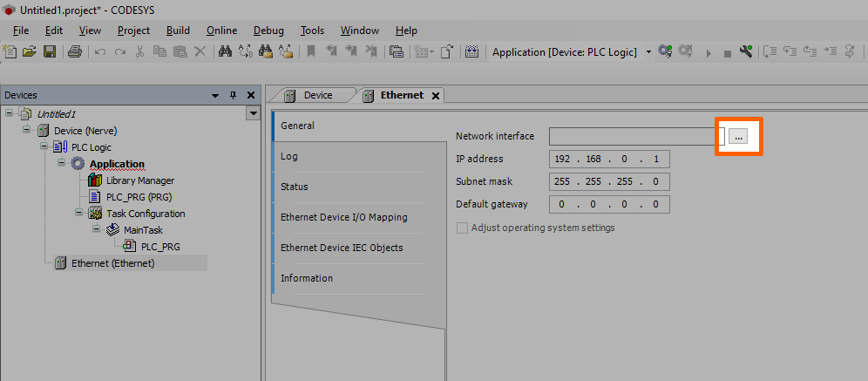This screenshot has width=868, height=381.
Task: Click the Print icon in the toolbar
Action: tap(75, 52)
